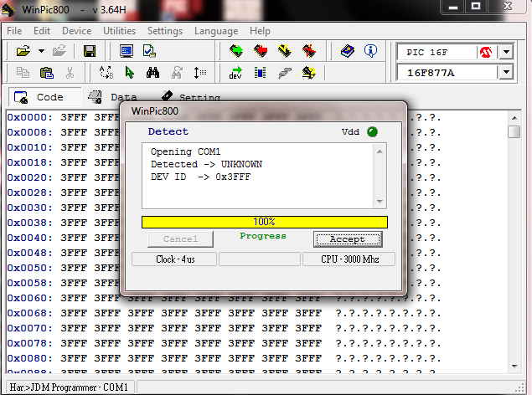Click the gray hardware test icon

point(285,73)
